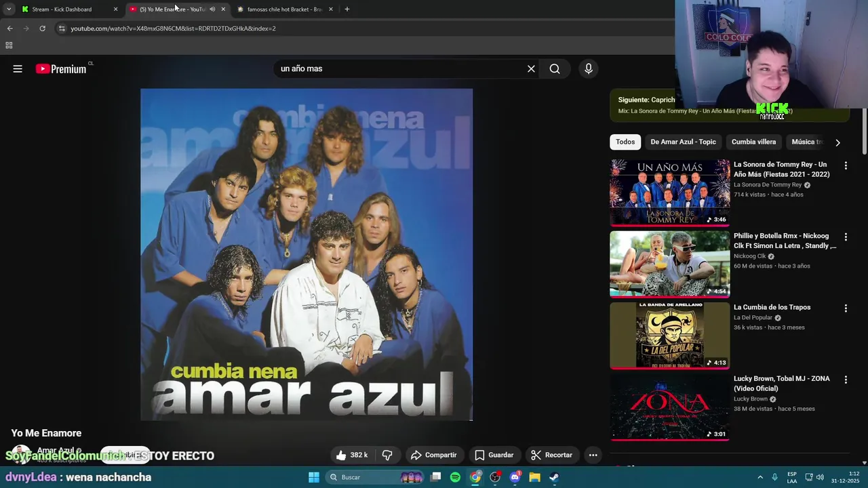The image size is (868, 488).
Task: Open Steam from the taskbar
Action: click(x=554, y=477)
